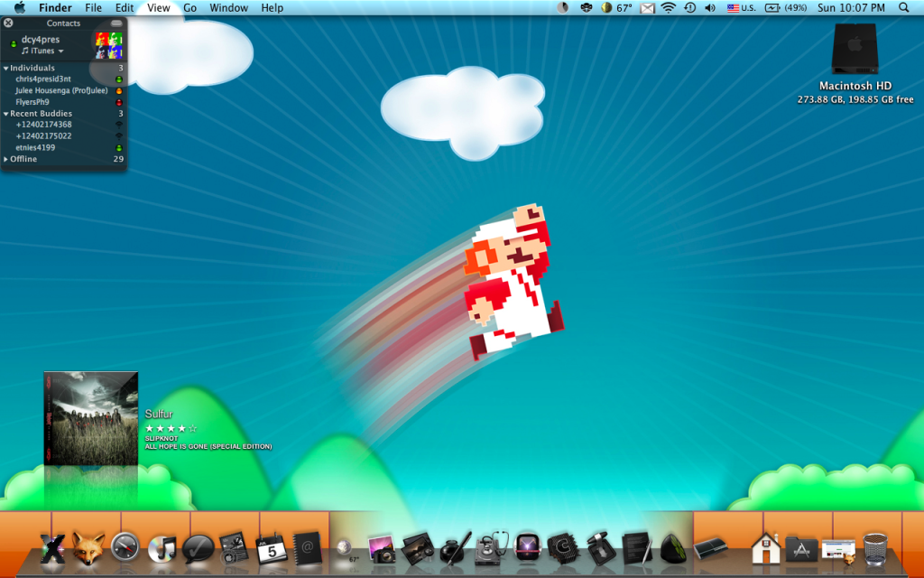Click the mask-shaped menu bar icon
924x578 pixels.
click(586, 7)
